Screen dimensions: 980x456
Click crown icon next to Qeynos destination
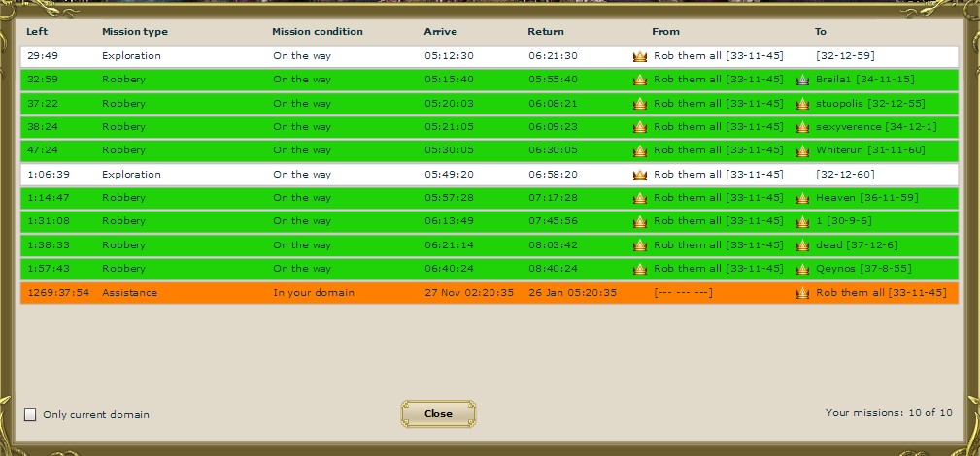802,269
